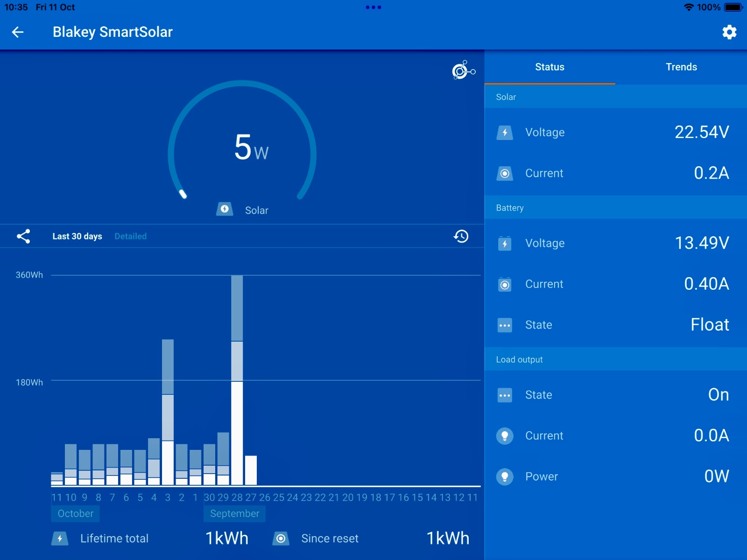Screen dimensions: 747x560
Task: Tap the three dots multitasking indicator
Action: click(x=373, y=7)
